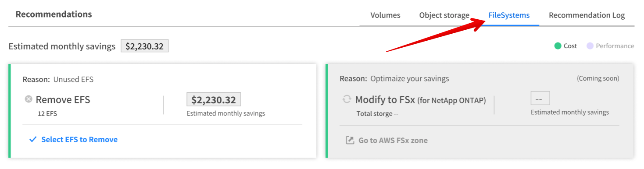
Task: Open the Recommendation Log tab
Action: (x=587, y=15)
